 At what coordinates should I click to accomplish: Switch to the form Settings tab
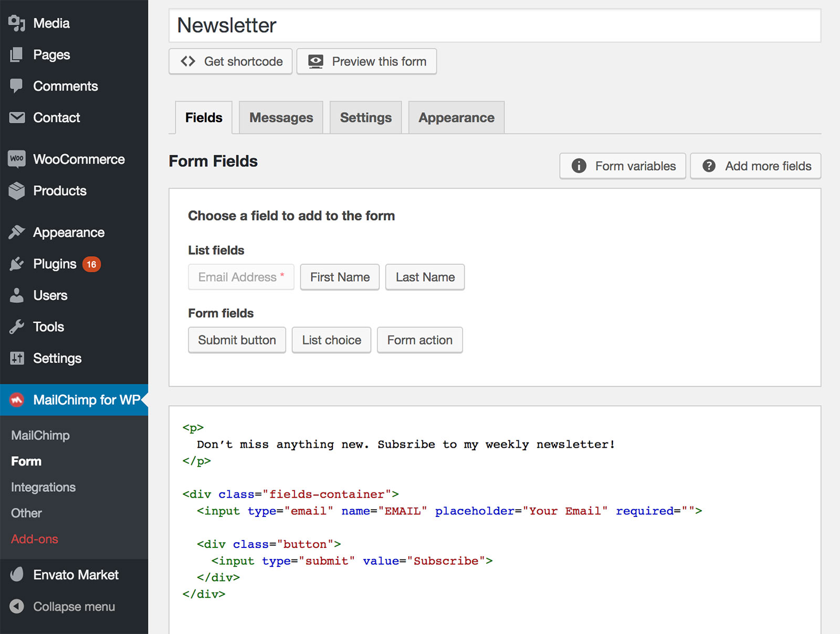click(x=365, y=117)
